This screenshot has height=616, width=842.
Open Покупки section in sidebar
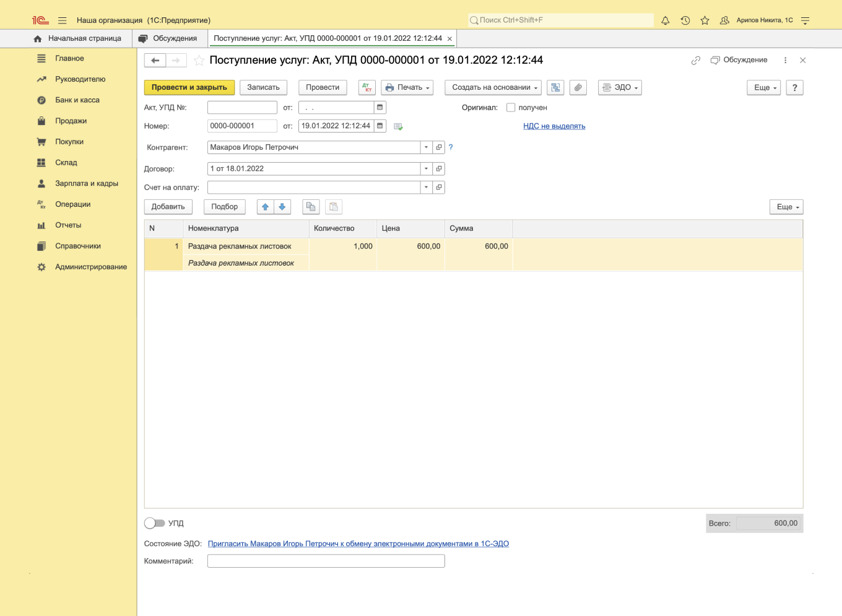tap(69, 142)
